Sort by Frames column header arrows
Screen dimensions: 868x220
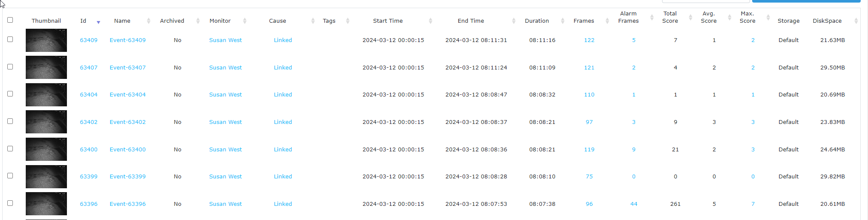(x=607, y=21)
